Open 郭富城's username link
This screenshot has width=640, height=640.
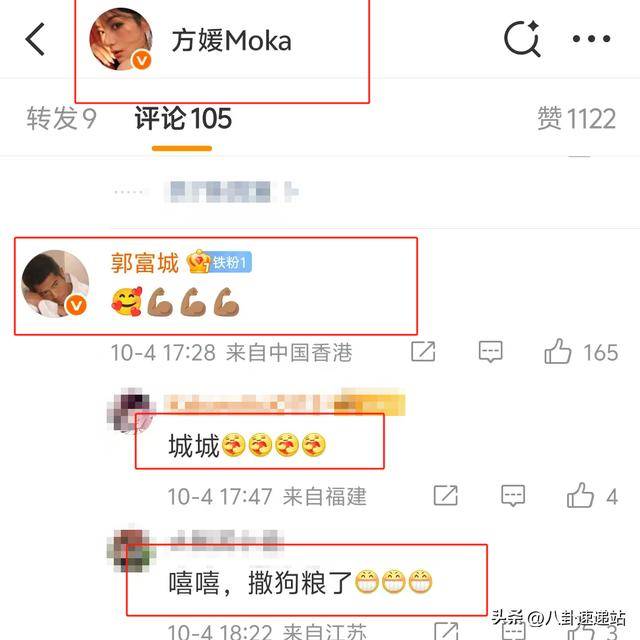point(144,262)
